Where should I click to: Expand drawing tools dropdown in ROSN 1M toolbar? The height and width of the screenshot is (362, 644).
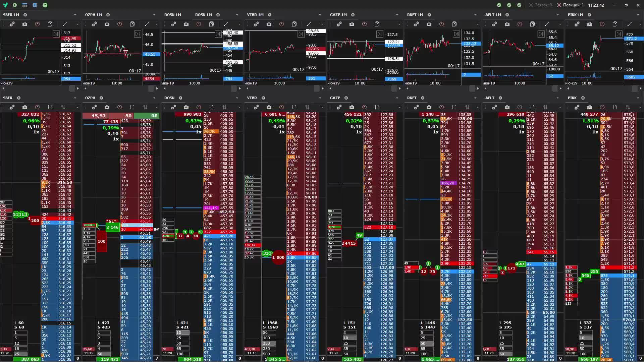click(x=239, y=24)
